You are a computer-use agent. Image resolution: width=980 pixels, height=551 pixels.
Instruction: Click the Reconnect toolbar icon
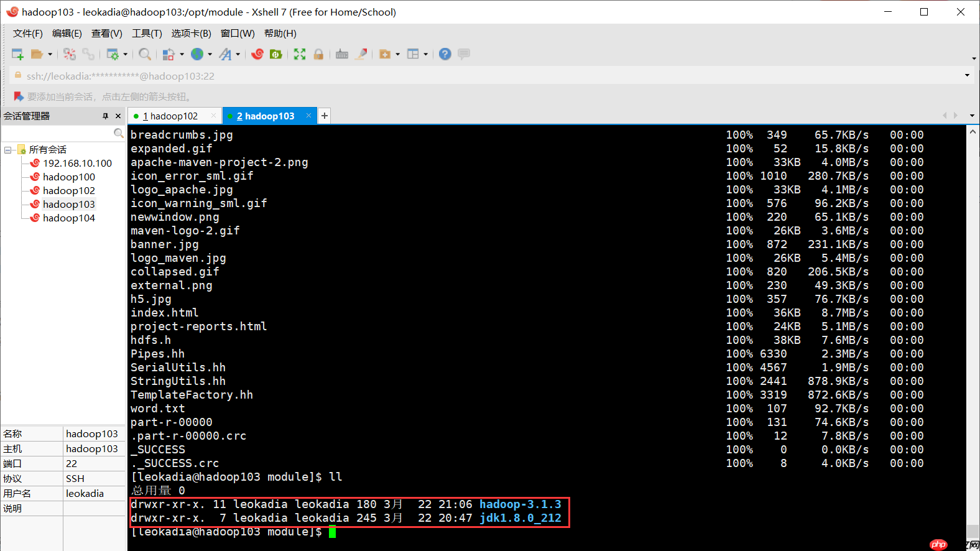(70, 54)
